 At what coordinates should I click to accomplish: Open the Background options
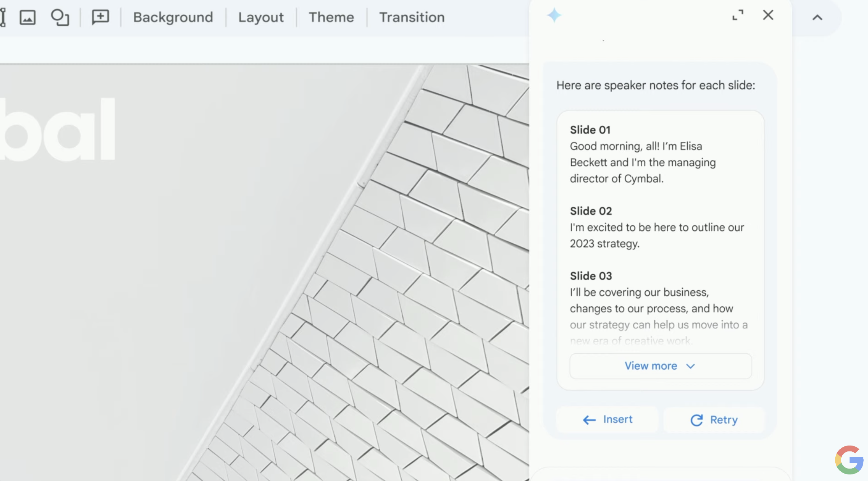(173, 18)
